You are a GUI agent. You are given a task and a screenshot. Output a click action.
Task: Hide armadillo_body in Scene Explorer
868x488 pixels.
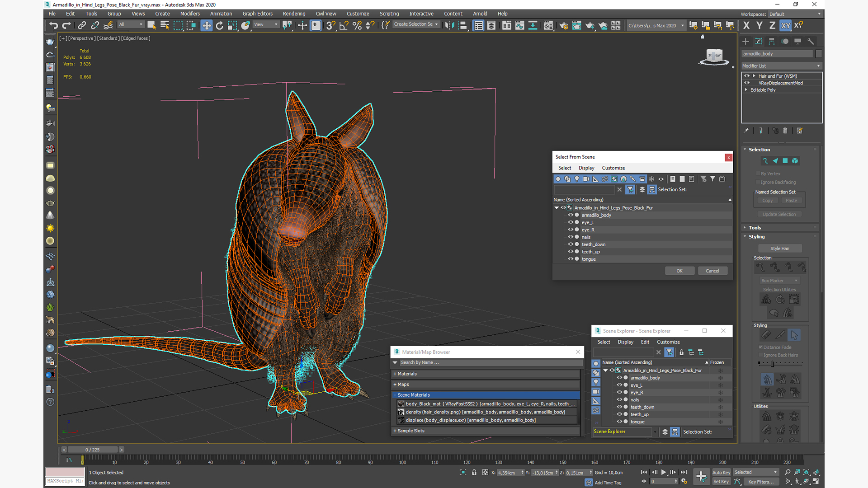(x=619, y=378)
